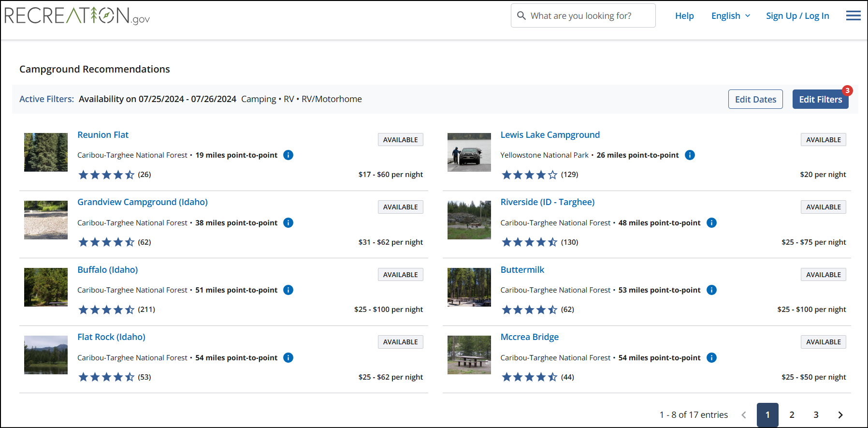This screenshot has height=428, width=868.
Task: Click the info icon for Buttermilk distance
Action: pyautogui.click(x=711, y=290)
